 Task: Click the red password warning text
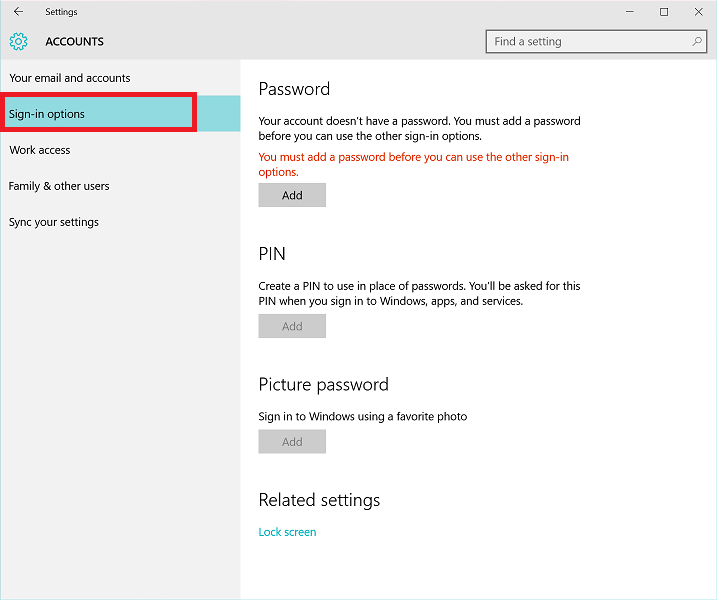coord(413,165)
